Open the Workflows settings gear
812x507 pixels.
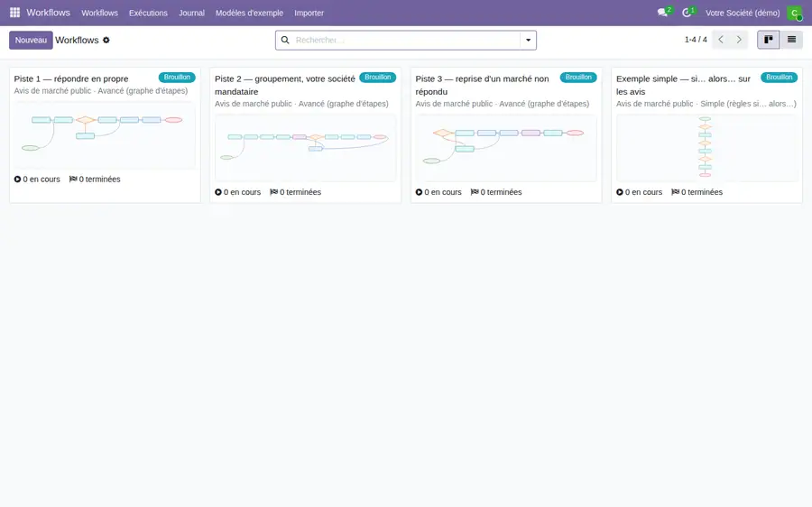click(x=106, y=40)
